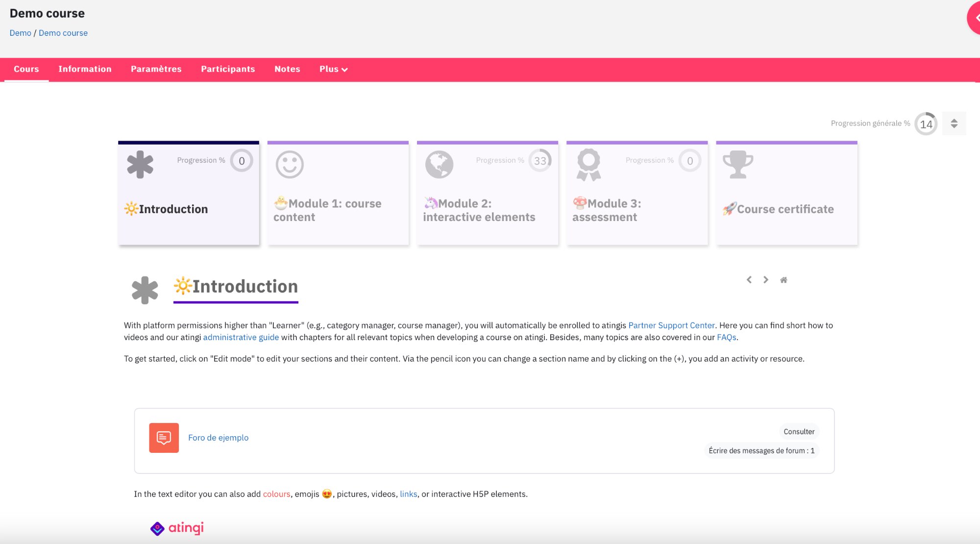The width and height of the screenshot is (980, 544).
Task: Open the Introduction tile
Action: click(x=189, y=194)
